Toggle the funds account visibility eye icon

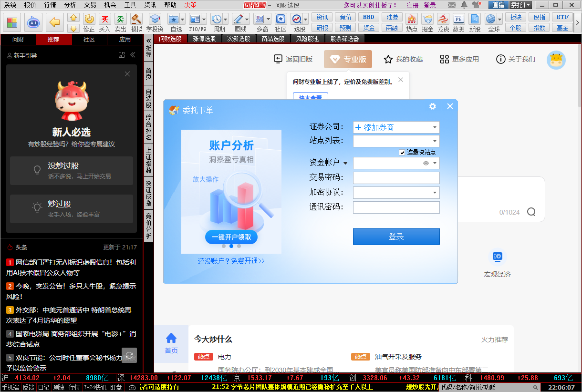[x=425, y=163]
